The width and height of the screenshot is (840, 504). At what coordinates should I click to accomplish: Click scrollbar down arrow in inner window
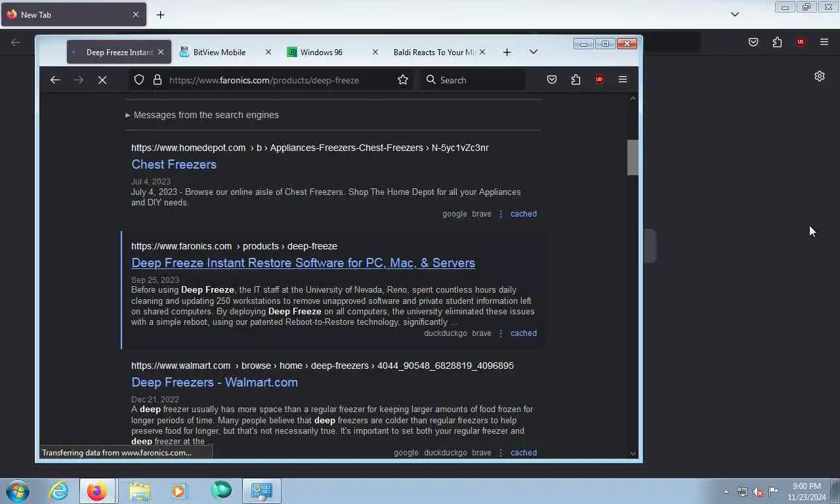tap(633, 453)
